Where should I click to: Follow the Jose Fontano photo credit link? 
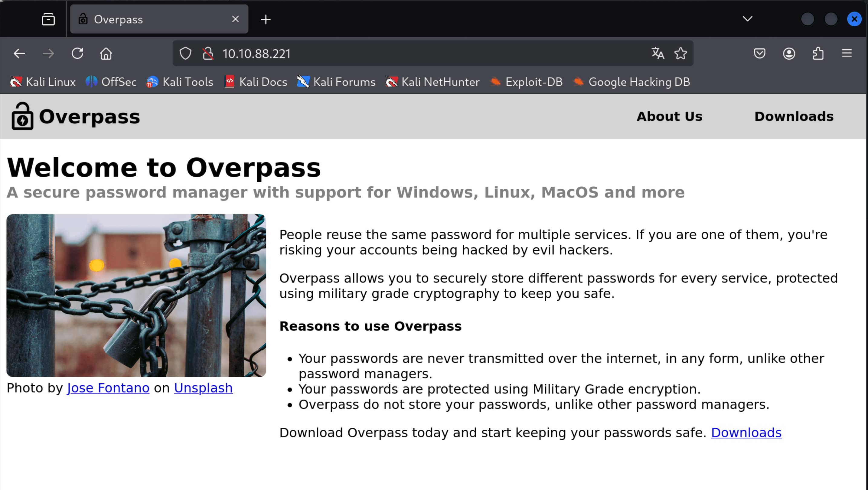click(x=108, y=388)
